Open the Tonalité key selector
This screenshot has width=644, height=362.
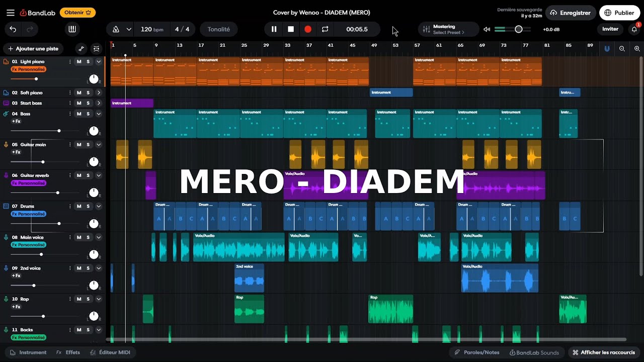[219, 29]
